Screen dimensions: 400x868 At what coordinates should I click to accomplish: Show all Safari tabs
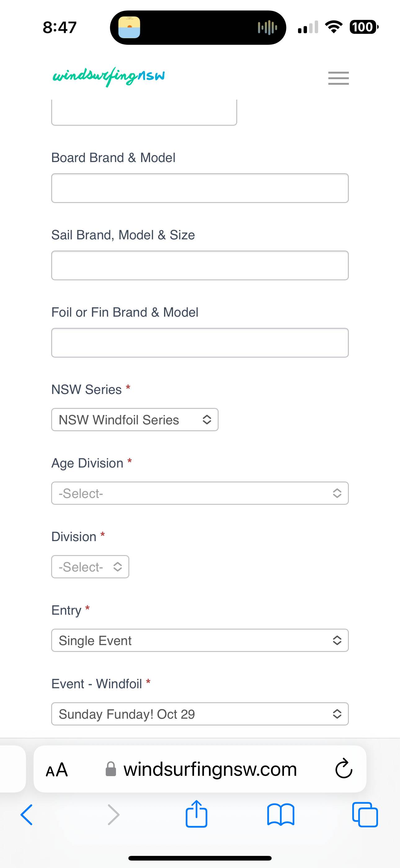pyautogui.click(x=365, y=815)
